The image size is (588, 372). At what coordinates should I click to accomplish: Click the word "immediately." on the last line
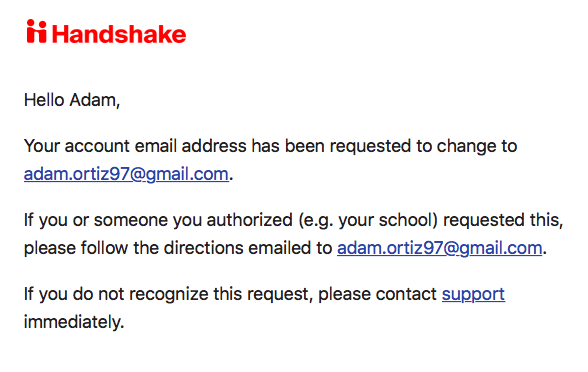tap(74, 322)
